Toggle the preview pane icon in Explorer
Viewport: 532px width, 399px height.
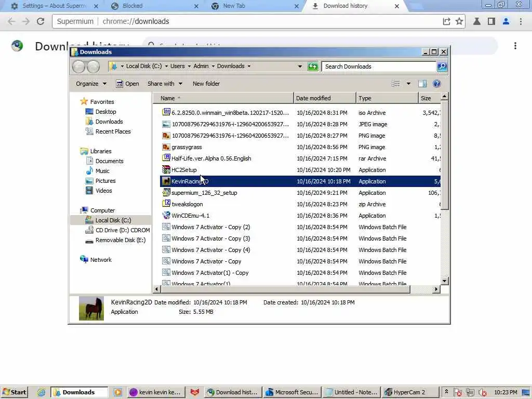tap(422, 84)
